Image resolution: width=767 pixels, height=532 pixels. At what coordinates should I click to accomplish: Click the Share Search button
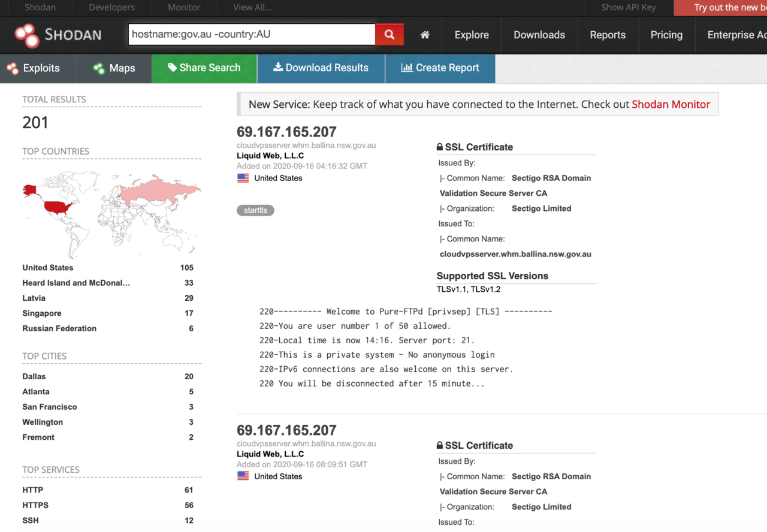coord(204,68)
